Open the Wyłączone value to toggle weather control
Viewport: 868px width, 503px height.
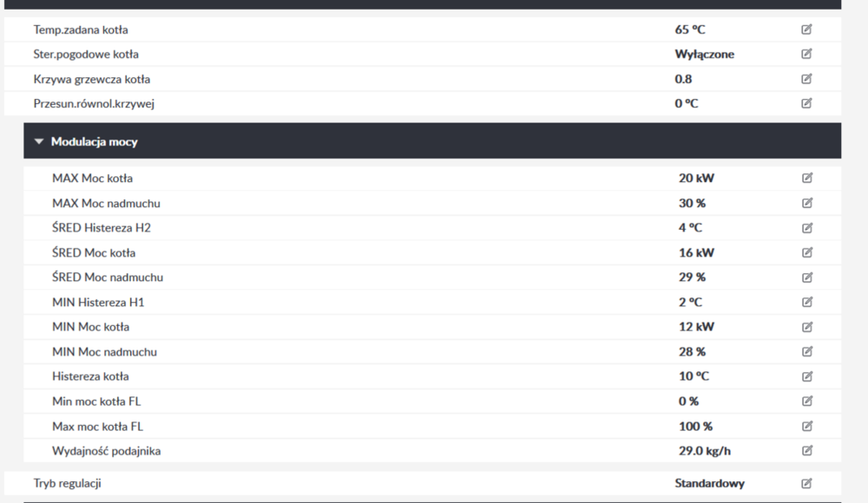click(x=705, y=54)
